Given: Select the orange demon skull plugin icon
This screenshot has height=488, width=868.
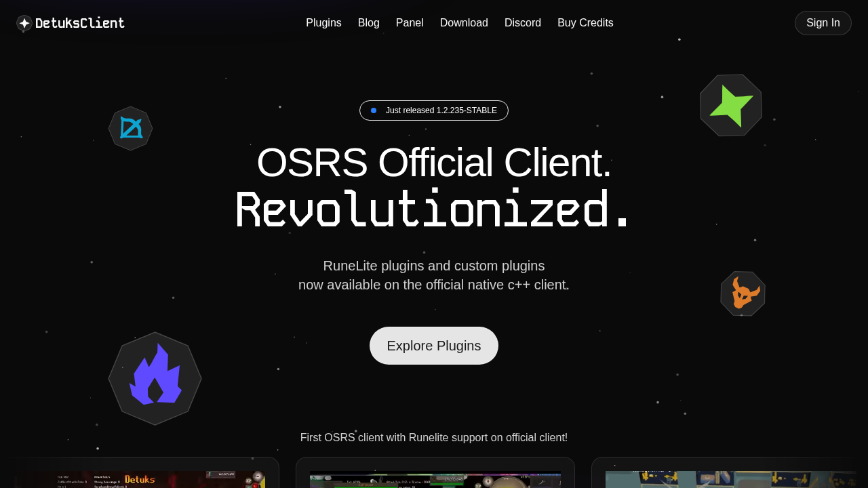Looking at the screenshot, I should (743, 293).
